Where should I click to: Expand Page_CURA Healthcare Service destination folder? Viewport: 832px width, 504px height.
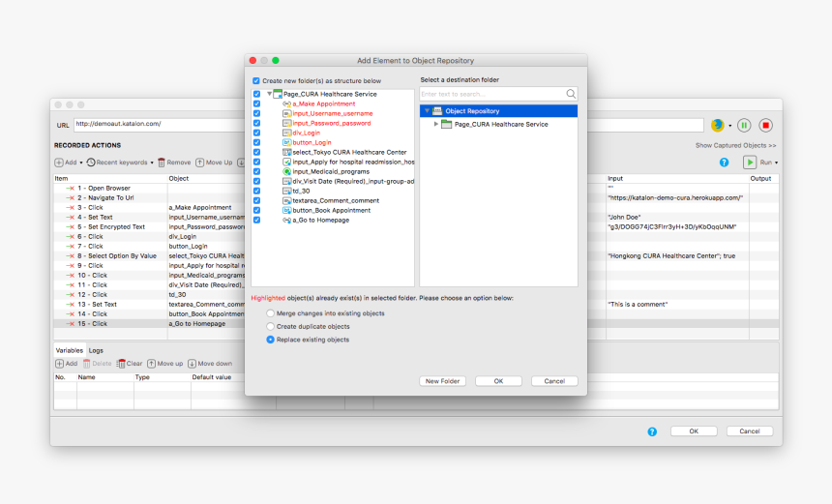pos(436,124)
